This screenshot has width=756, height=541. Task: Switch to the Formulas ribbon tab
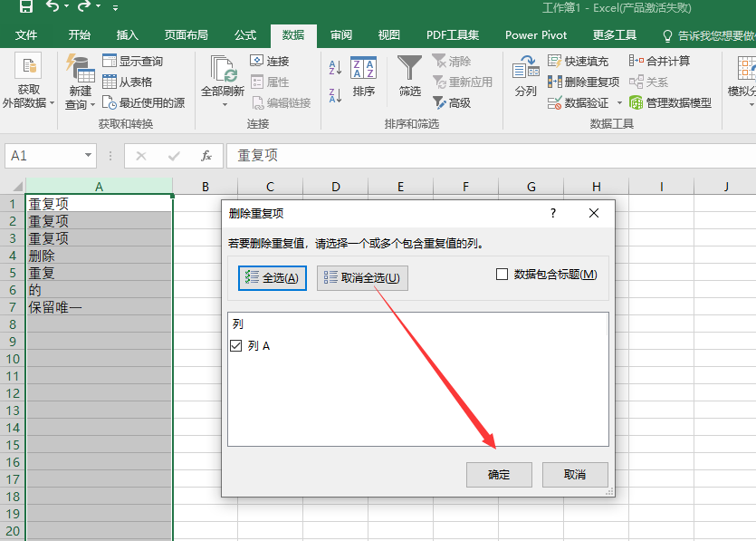245,35
